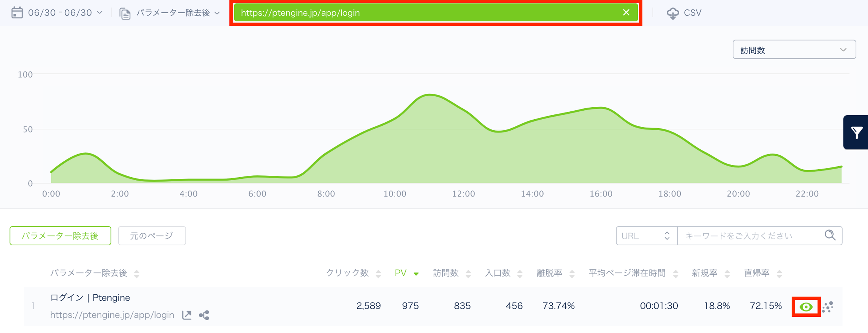Focus the keyword search input field
This screenshot has height=333, width=868.
click(x=750, y=236)
